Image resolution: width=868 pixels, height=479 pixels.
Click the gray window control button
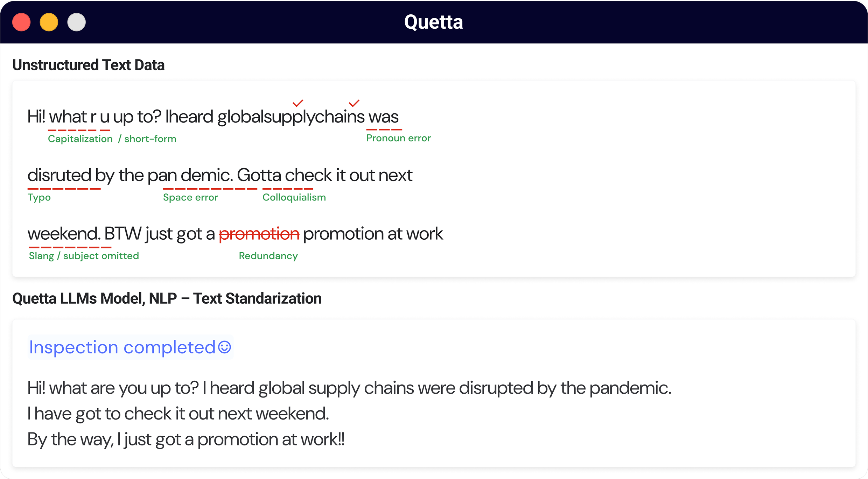(76, 22)
